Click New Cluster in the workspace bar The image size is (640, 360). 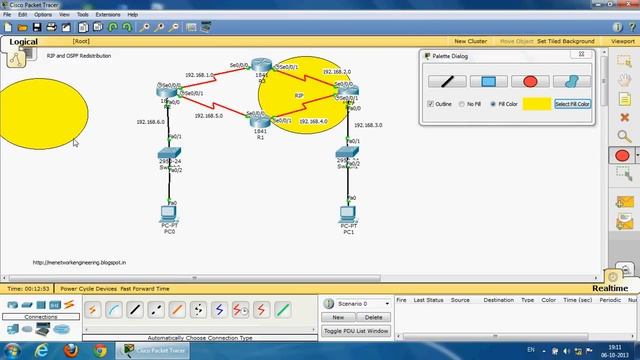[x=470, y=41]
